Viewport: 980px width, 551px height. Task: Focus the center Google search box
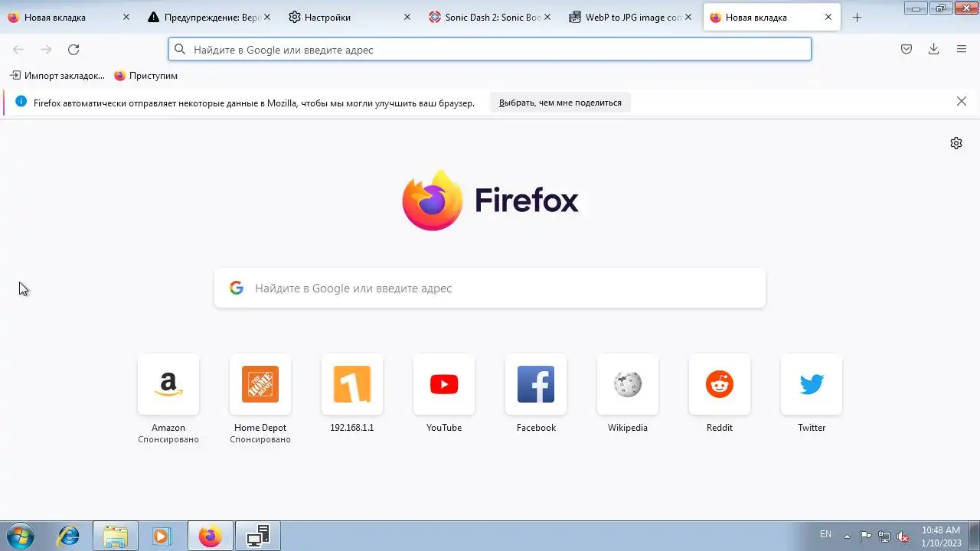(x=490, y=289)
